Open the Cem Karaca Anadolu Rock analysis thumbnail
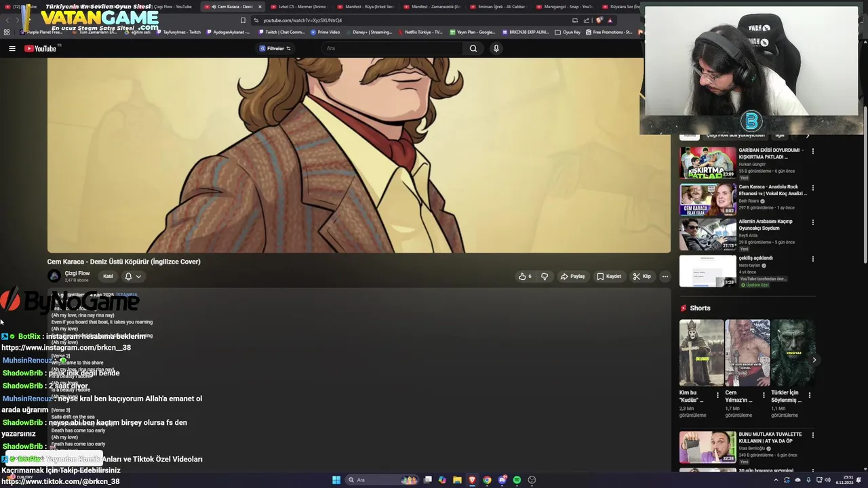Image resolution: width=868 pixels, height=488 pixels. (x=708, y=199)
